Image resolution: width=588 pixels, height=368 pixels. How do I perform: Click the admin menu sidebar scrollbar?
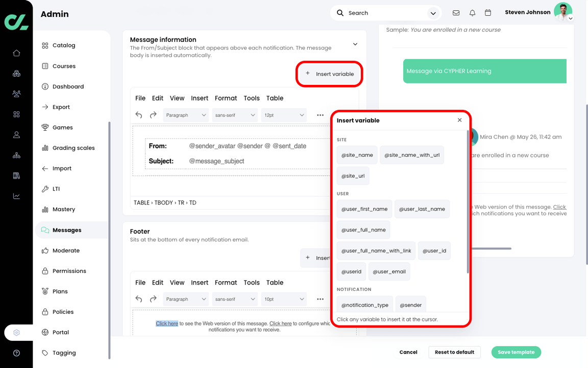click(109, 240)
